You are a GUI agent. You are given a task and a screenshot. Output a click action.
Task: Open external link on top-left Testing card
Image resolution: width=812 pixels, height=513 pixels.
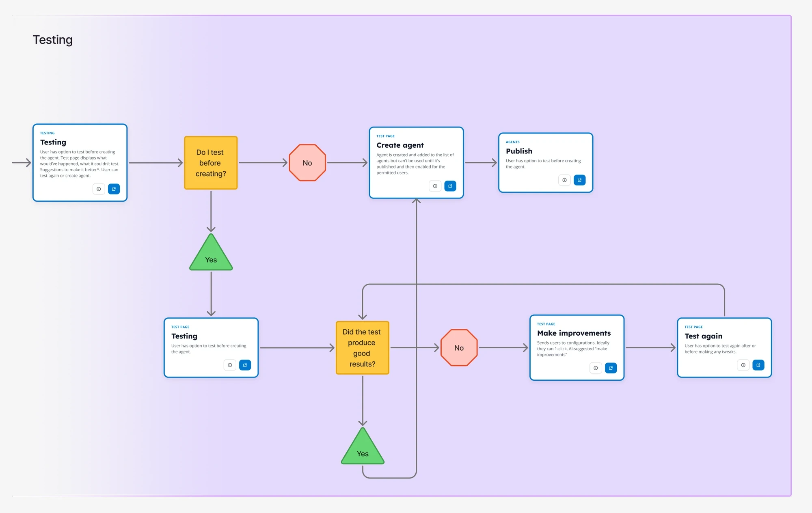(x=114, y=189)
